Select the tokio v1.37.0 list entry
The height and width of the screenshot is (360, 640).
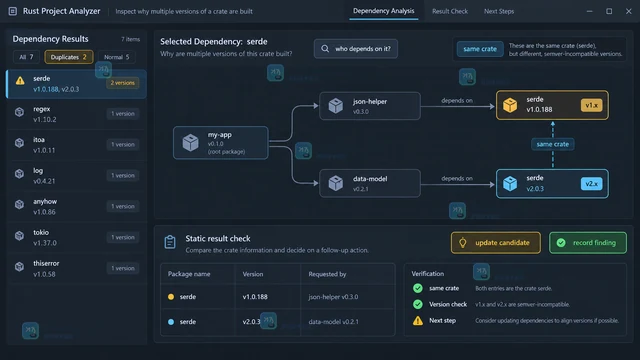pyautogui.click(x=76, y=238)
